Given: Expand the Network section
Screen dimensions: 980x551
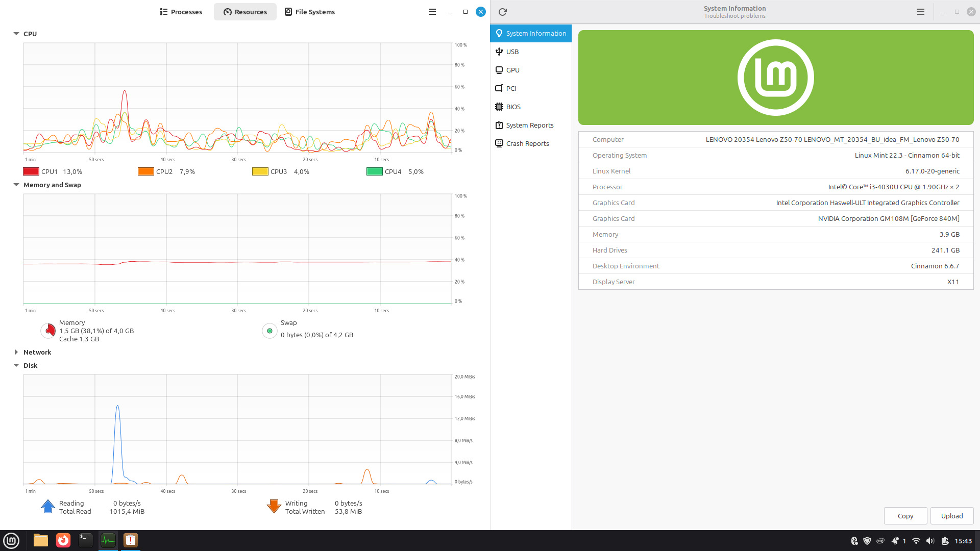Looking at the screenshot, I should pyautogui.click(x=16, y=352).
